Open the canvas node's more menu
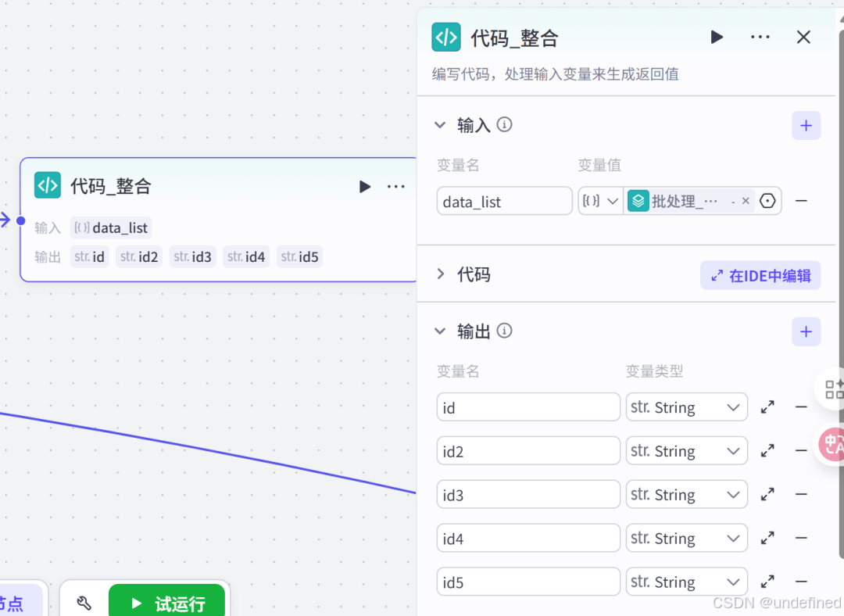 coord(395,186)
